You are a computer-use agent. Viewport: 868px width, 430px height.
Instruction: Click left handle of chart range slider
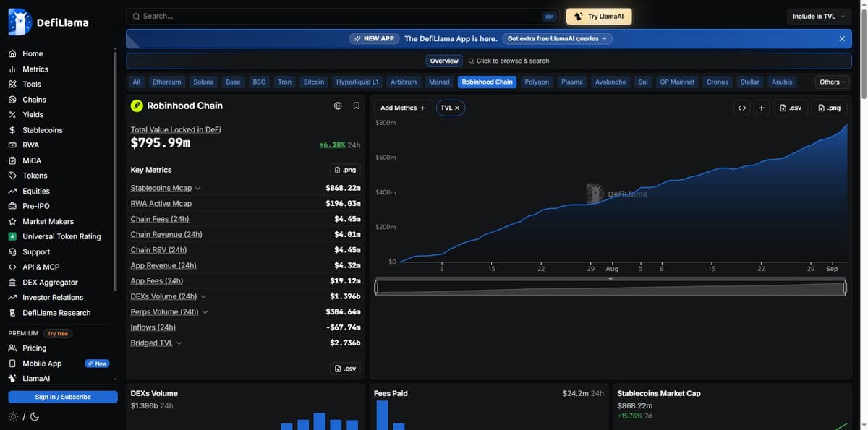tap(376, 288)
